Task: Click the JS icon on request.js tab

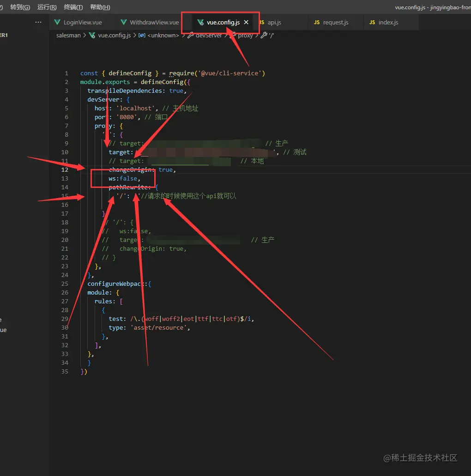Action: tap(317, 23)
